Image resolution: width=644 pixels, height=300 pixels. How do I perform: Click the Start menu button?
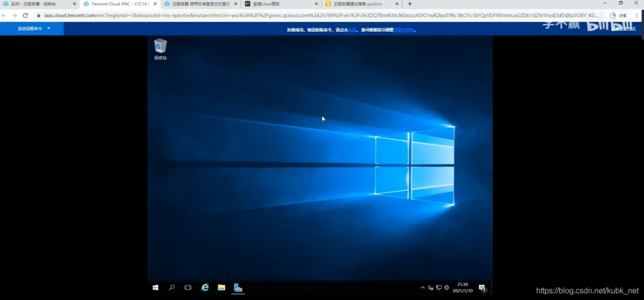[155, 287]
